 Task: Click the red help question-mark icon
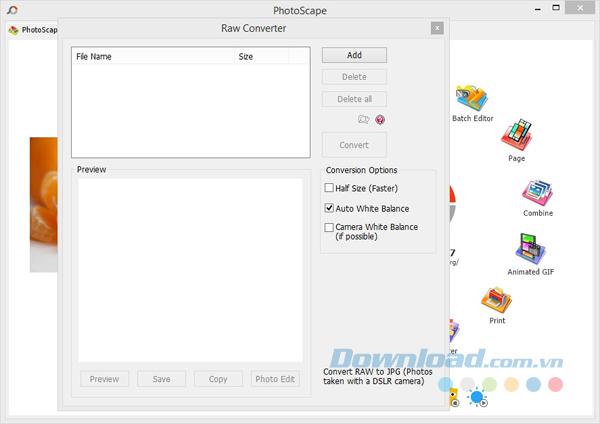[380, 120]
